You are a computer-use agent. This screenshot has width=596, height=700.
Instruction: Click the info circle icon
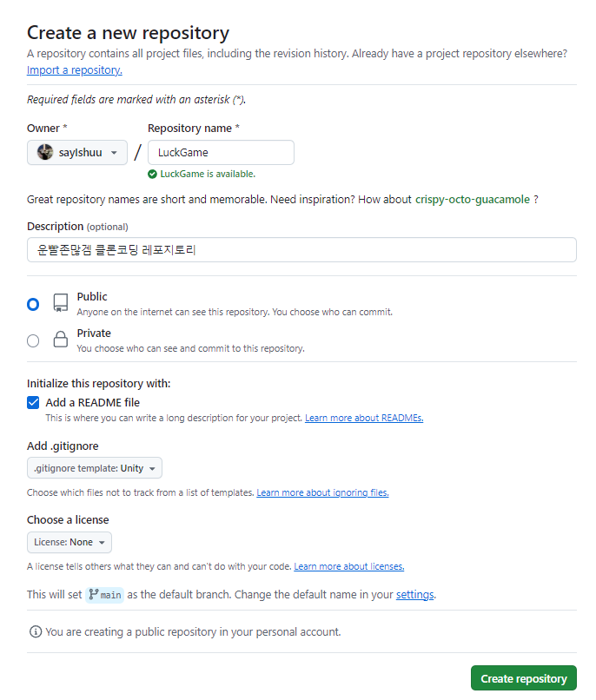pyautogui.click(x=36, y=631)
